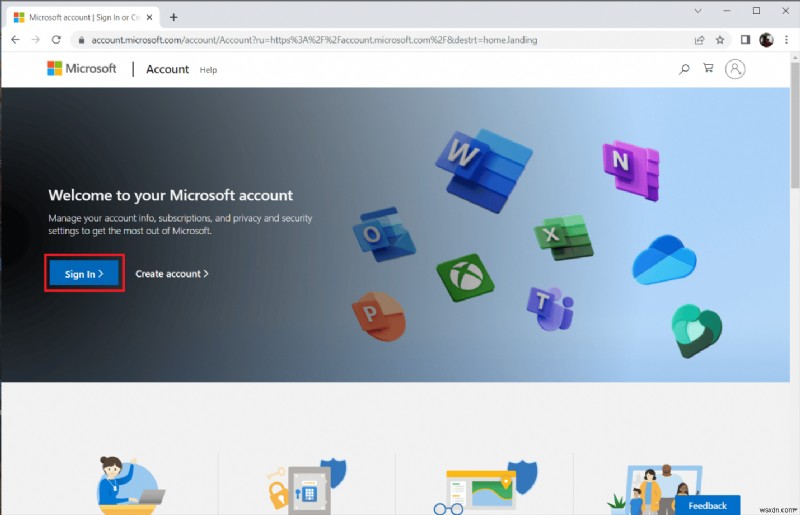
Task: Click the OneDrive cloud icon
Action: (x=664, y=259)
